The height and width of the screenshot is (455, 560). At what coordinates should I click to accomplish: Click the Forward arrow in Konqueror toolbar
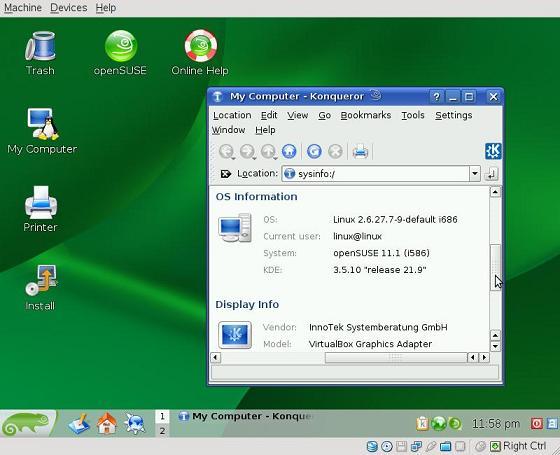coord(246,151)
